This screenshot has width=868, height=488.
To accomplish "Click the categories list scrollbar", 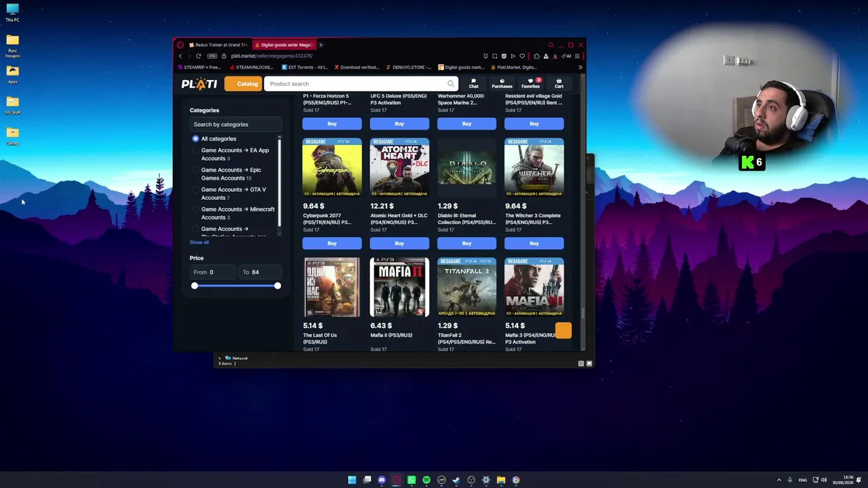I will click(x=279, y=183).
